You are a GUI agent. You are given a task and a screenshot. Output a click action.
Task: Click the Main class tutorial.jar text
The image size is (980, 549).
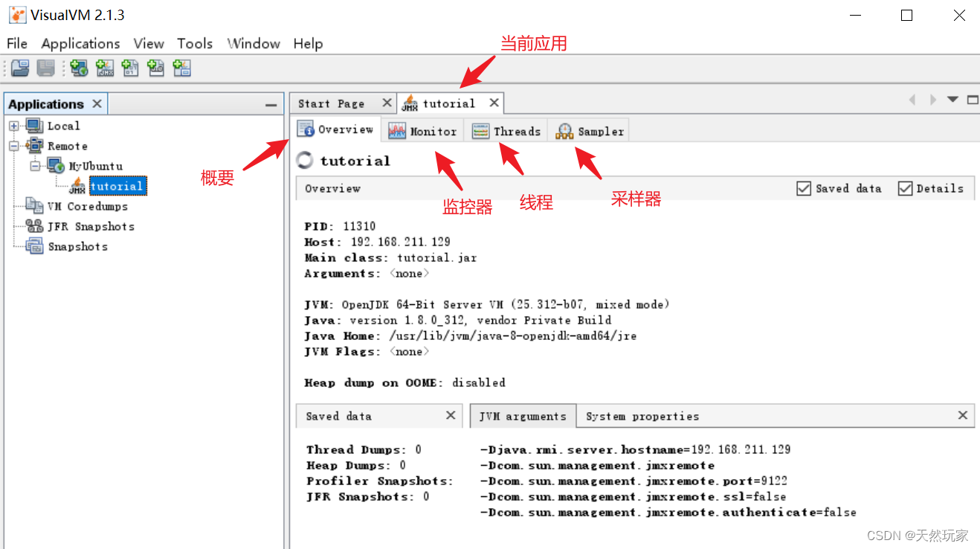click(x=437, y=257)
